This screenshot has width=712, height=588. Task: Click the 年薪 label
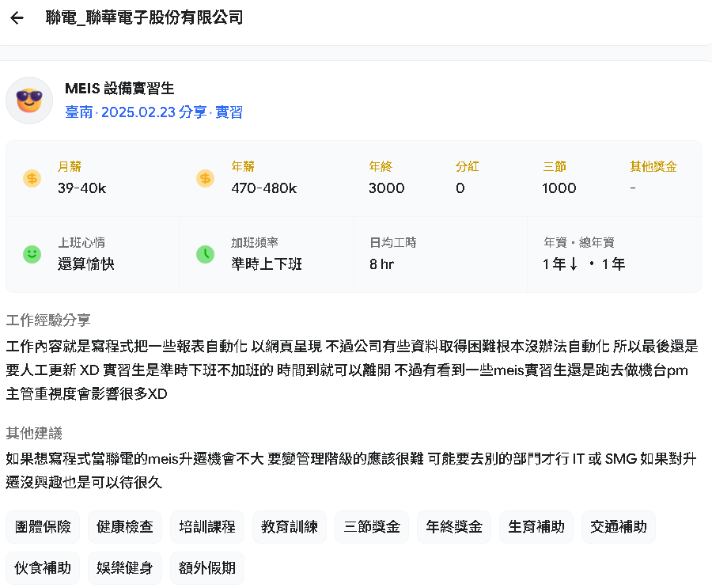243,167
